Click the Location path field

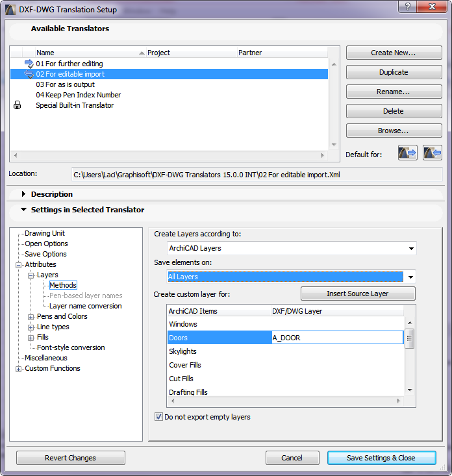257,175
